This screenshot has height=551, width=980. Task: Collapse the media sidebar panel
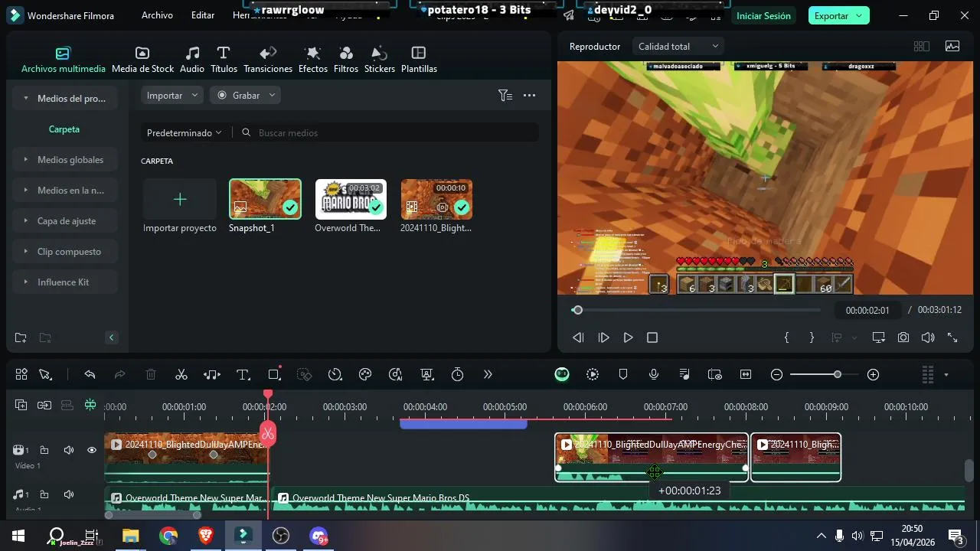pyautogui.click(x=111, y=337)
